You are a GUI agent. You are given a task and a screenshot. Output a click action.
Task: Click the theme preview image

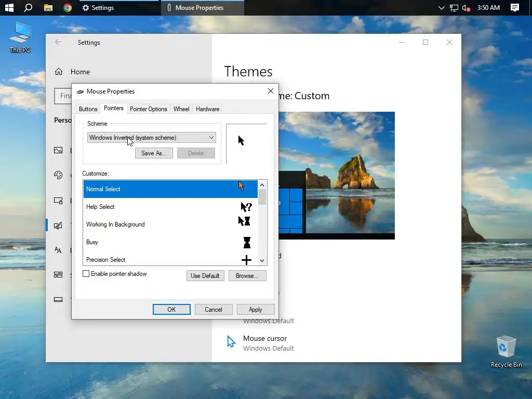tap(337, 176)
